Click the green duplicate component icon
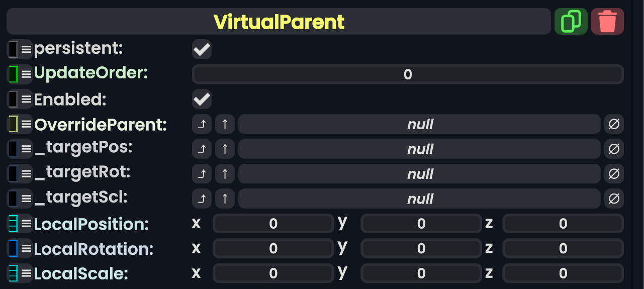The height and width of the screenshot is (289, 644). pos(571,22)
